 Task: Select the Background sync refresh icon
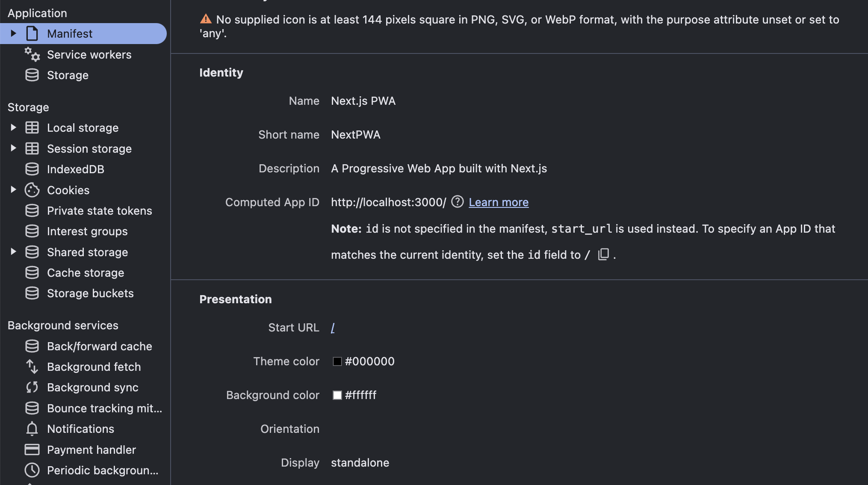[32, 387]
